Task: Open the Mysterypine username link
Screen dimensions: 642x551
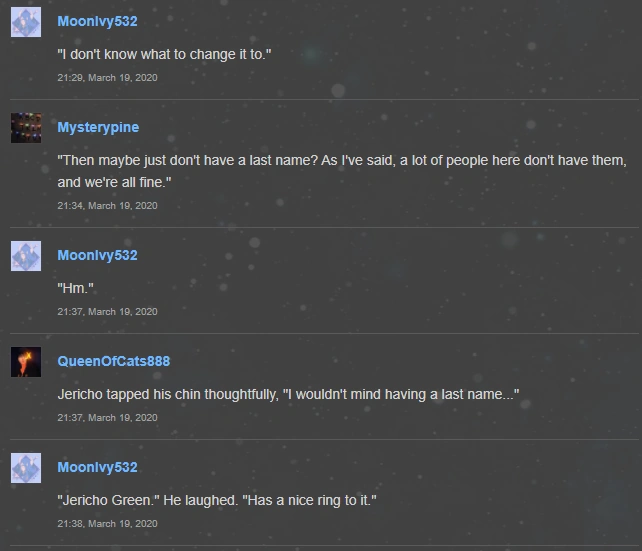Action: [98, 127]
